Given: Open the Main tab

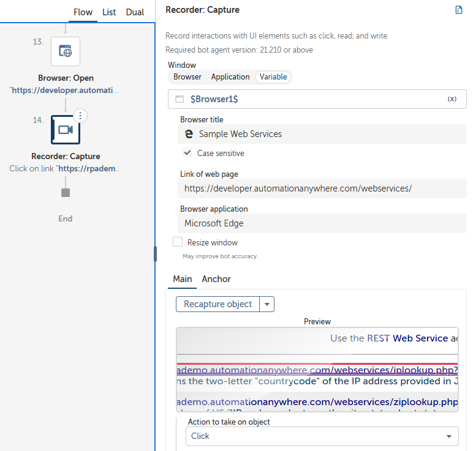Looking at the screenshot, I should pos(182,279).
